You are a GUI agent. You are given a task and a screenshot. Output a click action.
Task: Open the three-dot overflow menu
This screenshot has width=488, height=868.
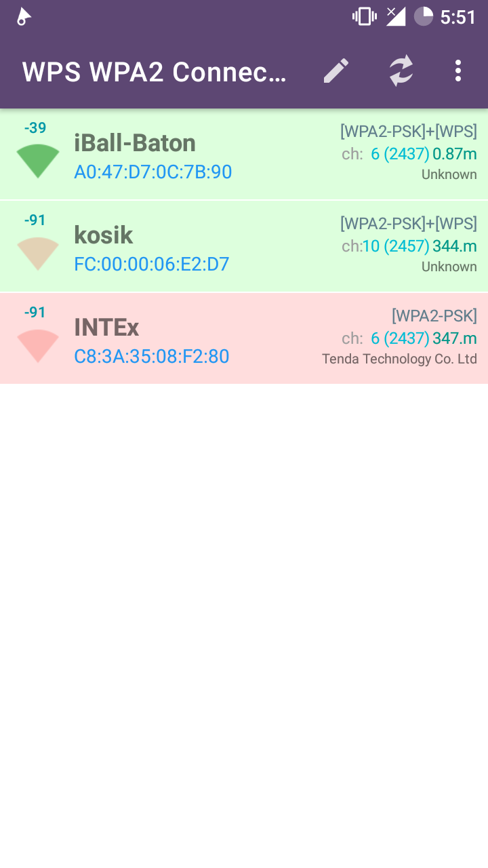click(458, 70)
